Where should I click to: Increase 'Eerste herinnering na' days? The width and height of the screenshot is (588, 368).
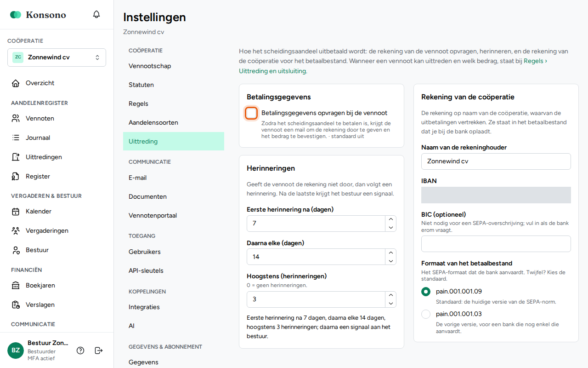(390, 220)
